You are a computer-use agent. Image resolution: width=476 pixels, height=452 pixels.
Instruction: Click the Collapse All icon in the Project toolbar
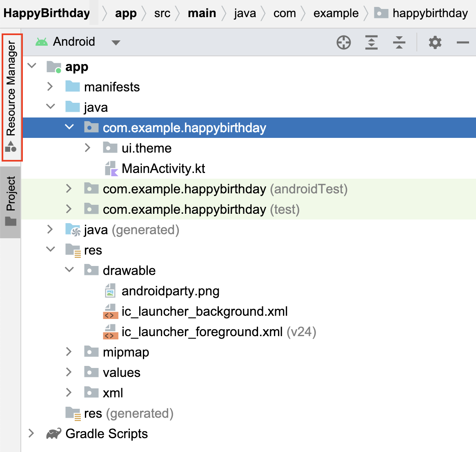click(x=399, y=42)
